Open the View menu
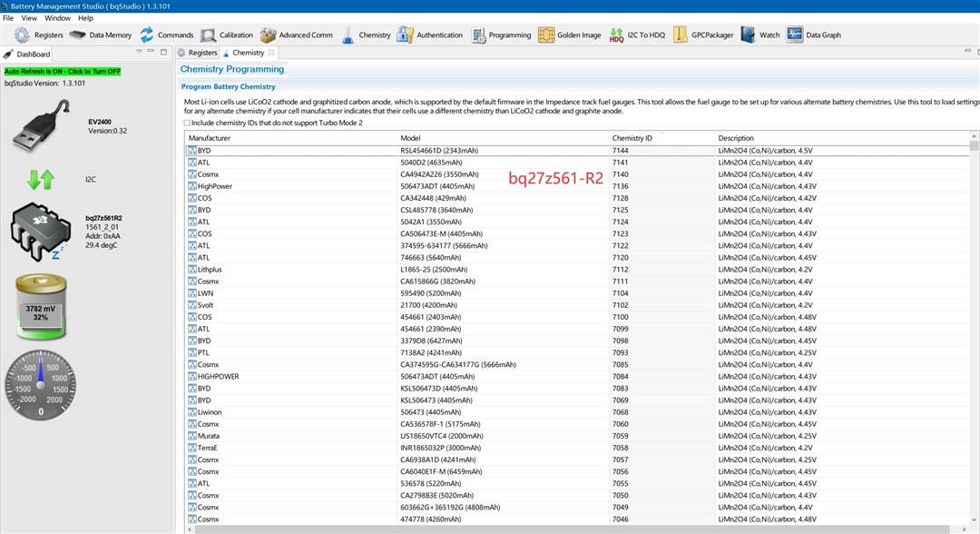Image resolution: width=980 pixels, height=534 pixels. coord(29,18)
